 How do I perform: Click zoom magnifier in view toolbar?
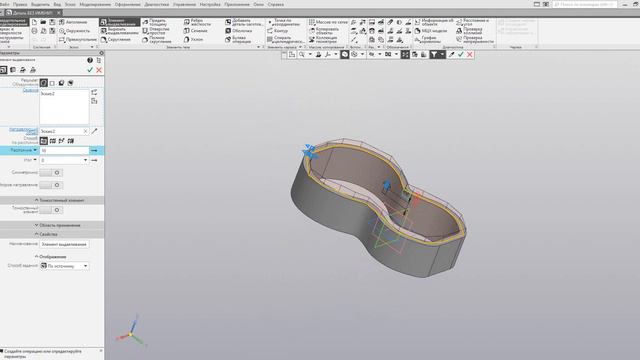[x=302, y=54]
